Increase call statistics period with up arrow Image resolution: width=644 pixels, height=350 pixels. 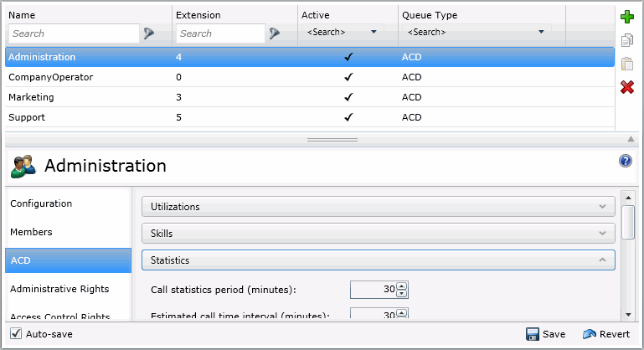coord(402,286)
